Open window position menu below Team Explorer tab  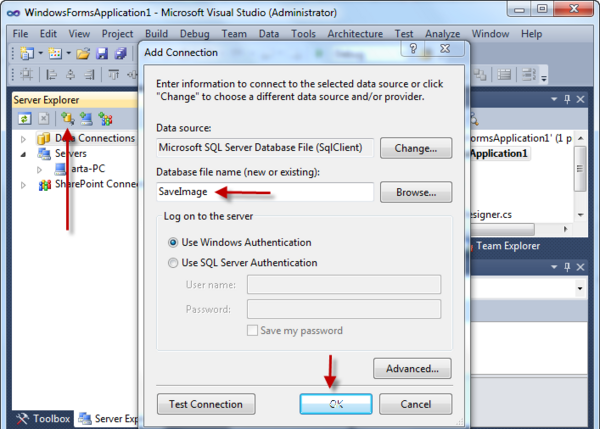[x=554, y=267]
